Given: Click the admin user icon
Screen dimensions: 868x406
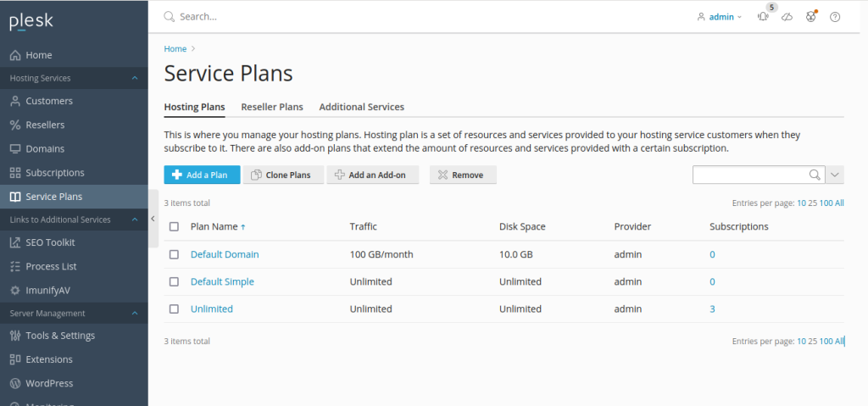Looking at the screenshot, I should pyautogui.click(x=701, y=17).
